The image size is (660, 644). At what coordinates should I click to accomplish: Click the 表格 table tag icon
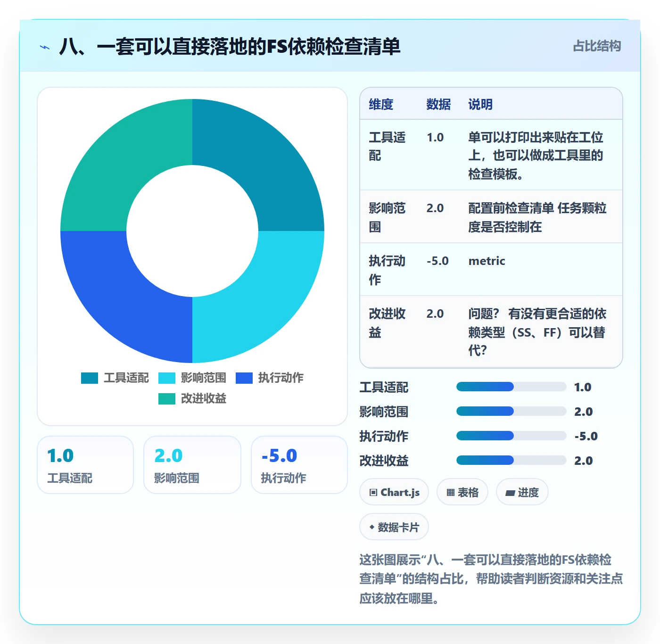point(451,493)
